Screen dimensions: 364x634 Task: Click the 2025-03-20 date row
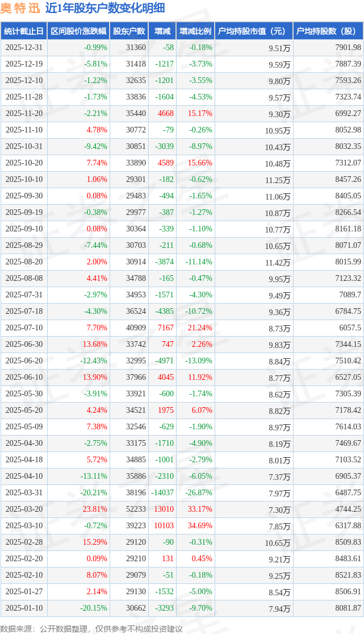[x=23, y=509]
